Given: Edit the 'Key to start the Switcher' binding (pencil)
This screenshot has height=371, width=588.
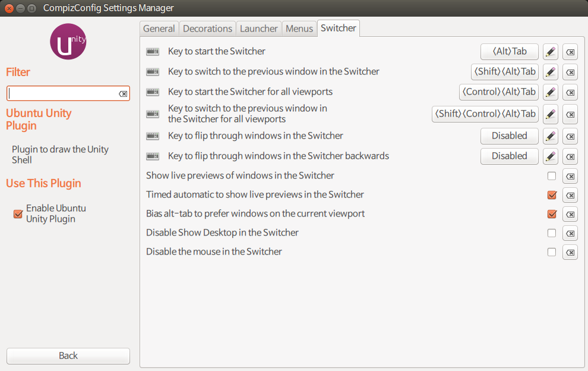Looking at the screenshot, I should coord(550,52).
